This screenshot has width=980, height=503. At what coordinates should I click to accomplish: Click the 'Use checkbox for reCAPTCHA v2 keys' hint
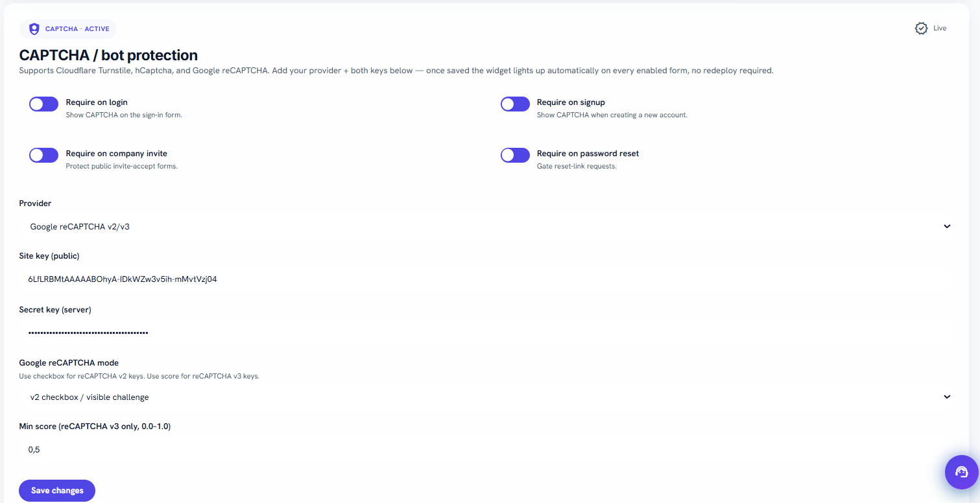coord(139,376)
